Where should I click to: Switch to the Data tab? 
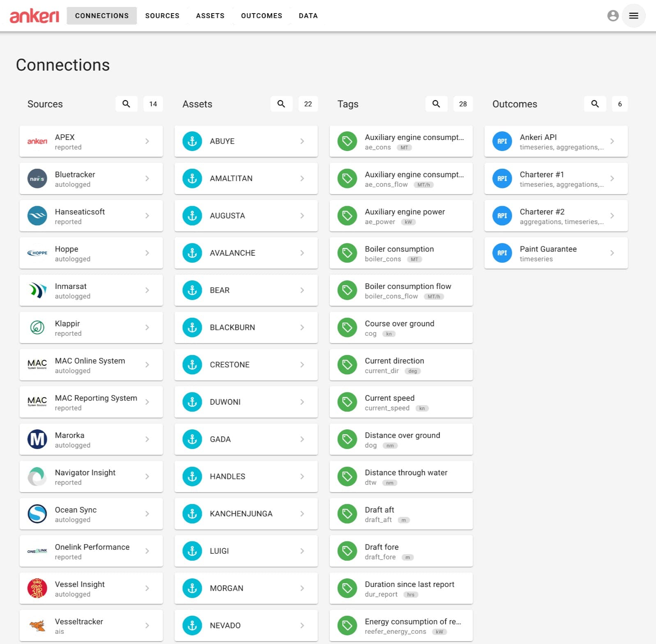[308, 16]
